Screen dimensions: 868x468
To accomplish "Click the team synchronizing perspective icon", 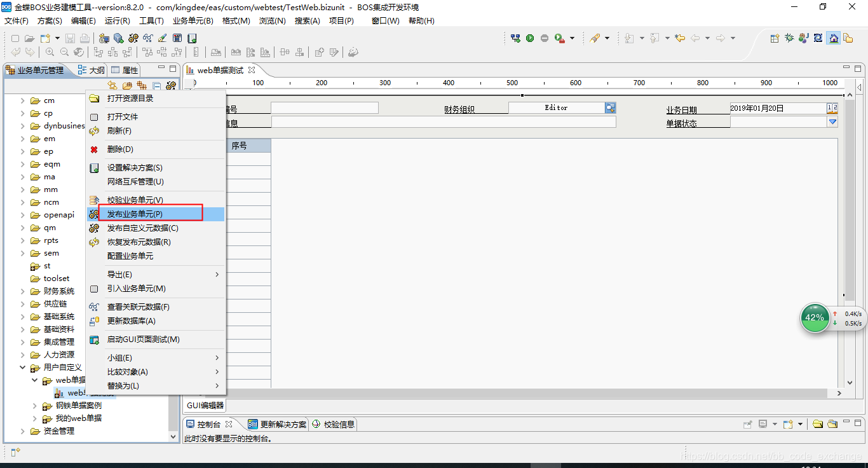I will coord(818,38).
